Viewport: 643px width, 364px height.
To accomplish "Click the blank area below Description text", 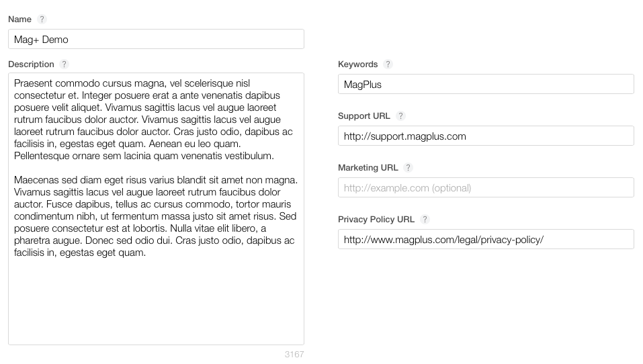I will click(157, 302).
